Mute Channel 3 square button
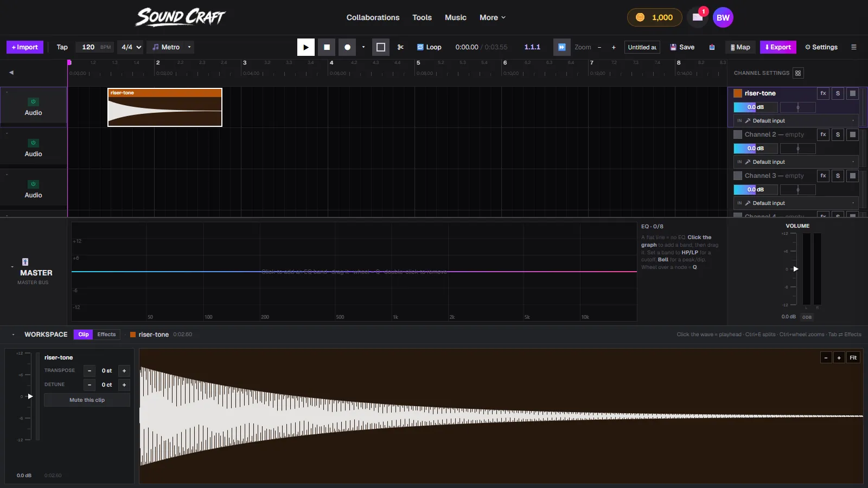 pos(853,176)
